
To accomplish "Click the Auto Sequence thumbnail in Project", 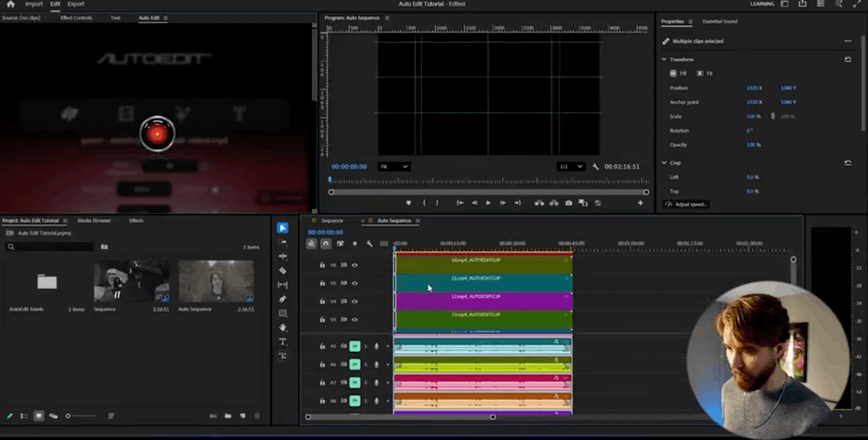I will (216, 281).
